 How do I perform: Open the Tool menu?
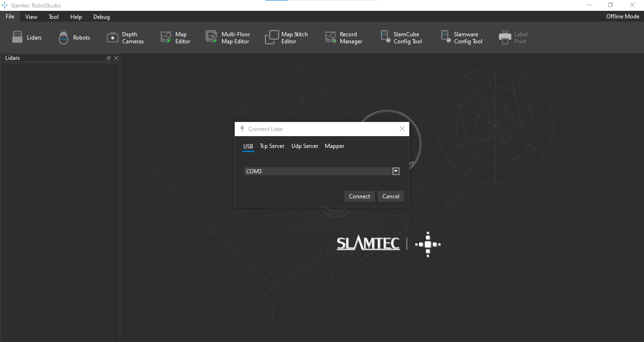click(x=54, y=17)
